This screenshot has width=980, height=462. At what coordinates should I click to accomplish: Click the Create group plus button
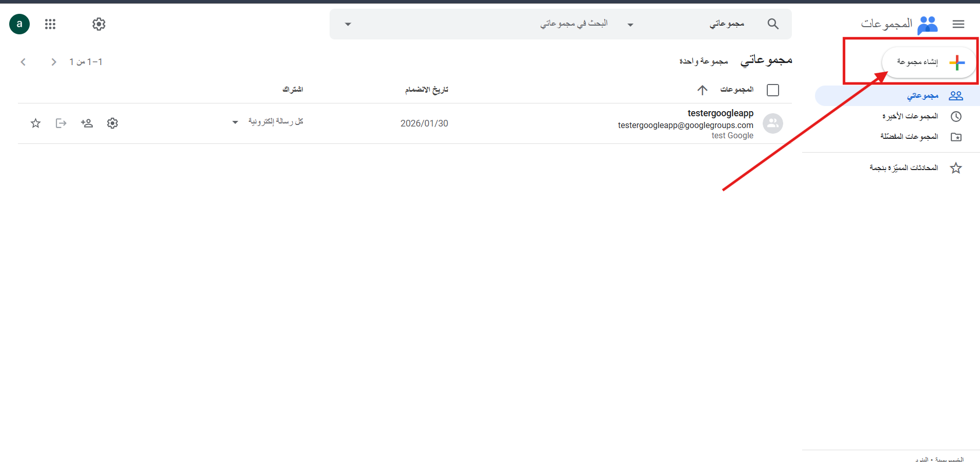point(929,62)
